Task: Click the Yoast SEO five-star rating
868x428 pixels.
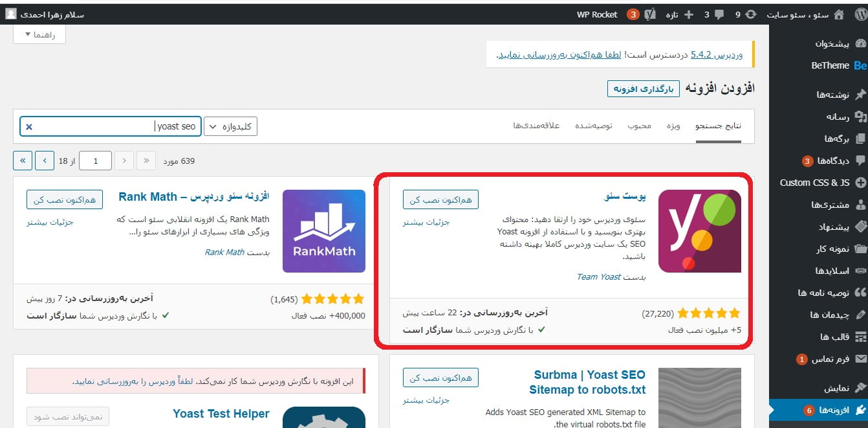Action: point(709,313)
